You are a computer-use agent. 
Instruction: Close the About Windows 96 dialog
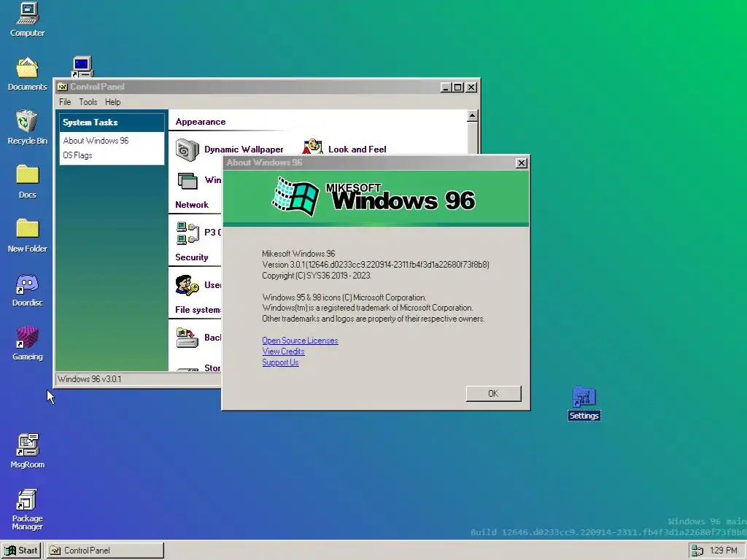pos(522,163)
